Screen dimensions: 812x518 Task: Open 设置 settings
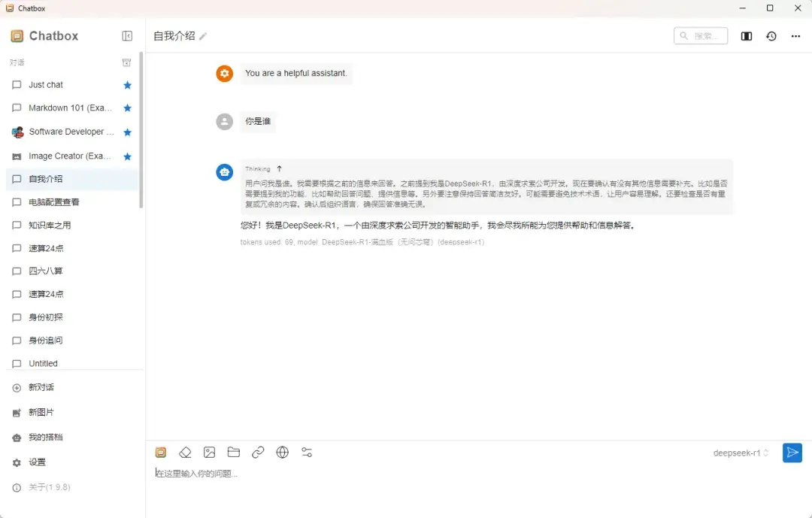click(72, 462)
